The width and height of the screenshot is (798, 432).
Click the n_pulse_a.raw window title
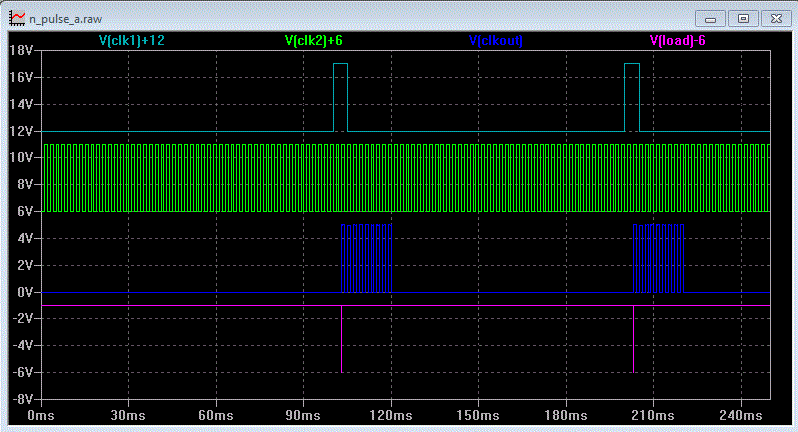[x=65, y=19]
